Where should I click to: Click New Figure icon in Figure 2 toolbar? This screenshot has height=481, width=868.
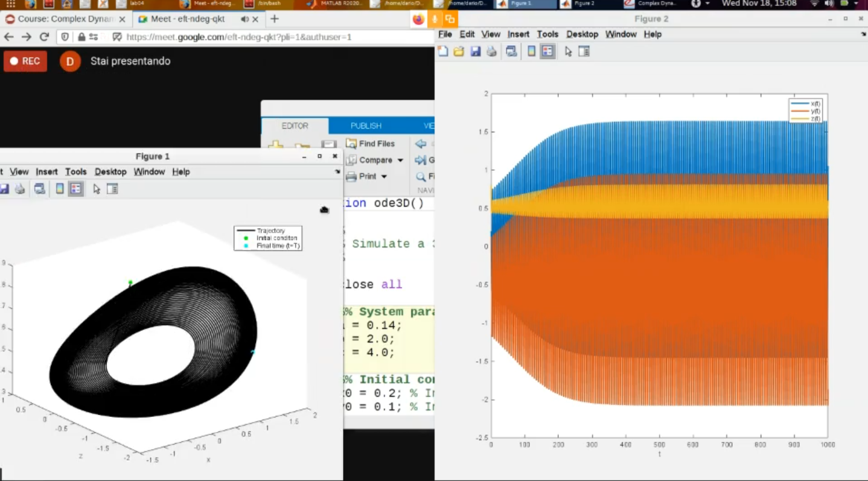443,52
